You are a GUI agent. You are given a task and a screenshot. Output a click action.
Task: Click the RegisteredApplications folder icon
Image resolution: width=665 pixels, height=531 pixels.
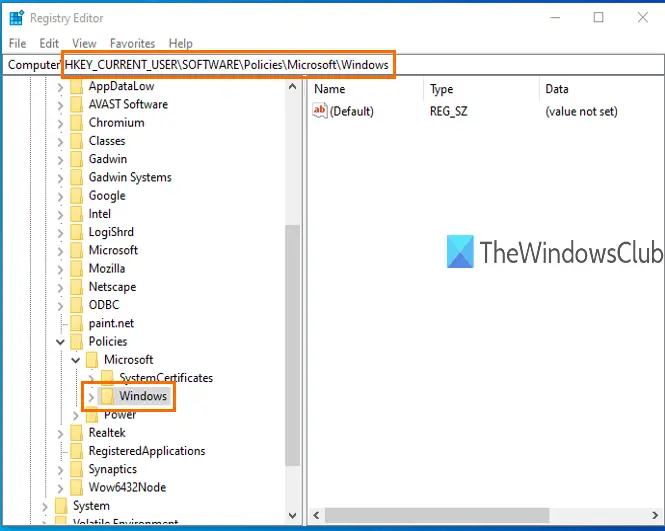pyautogui.click(x=76, y=451)
